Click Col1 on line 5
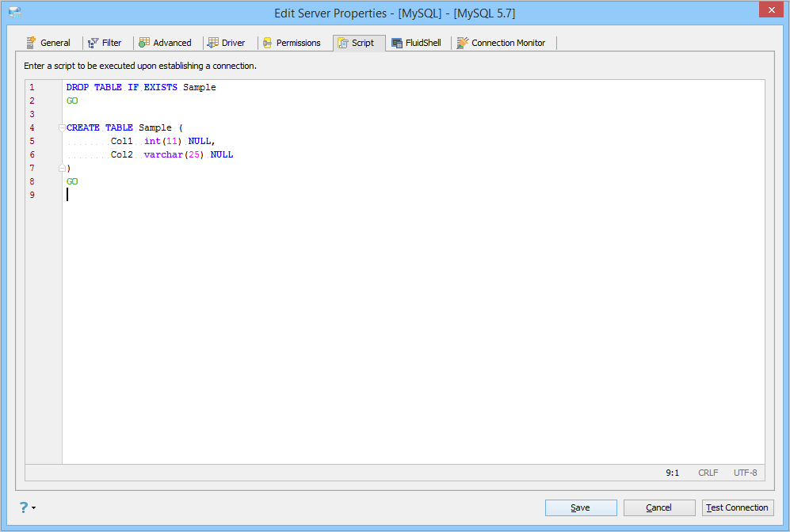 [122, 141]
